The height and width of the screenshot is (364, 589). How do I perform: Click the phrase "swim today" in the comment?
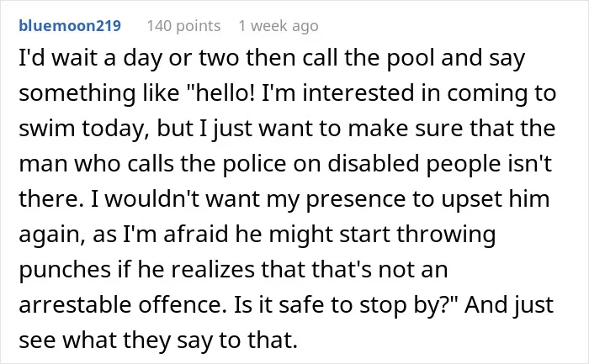(x=82, y=129)
